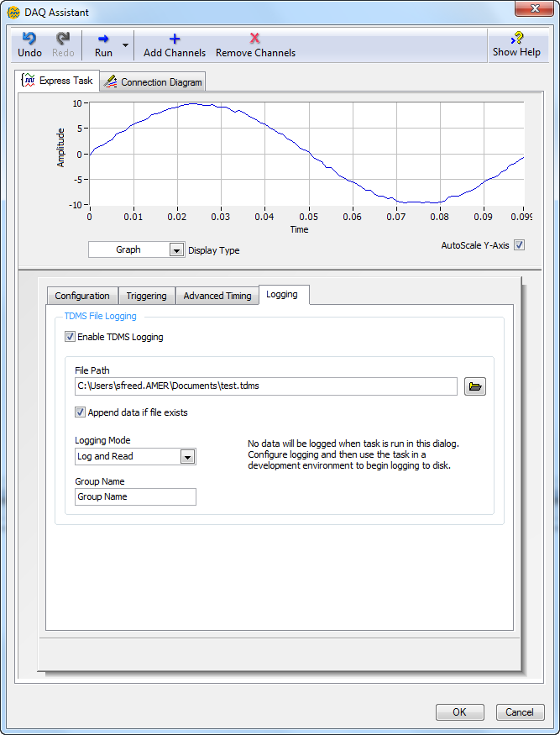Click DAQ Assistant title bar icon
This screenshot has width=560, height=735.
pos(13,13)
